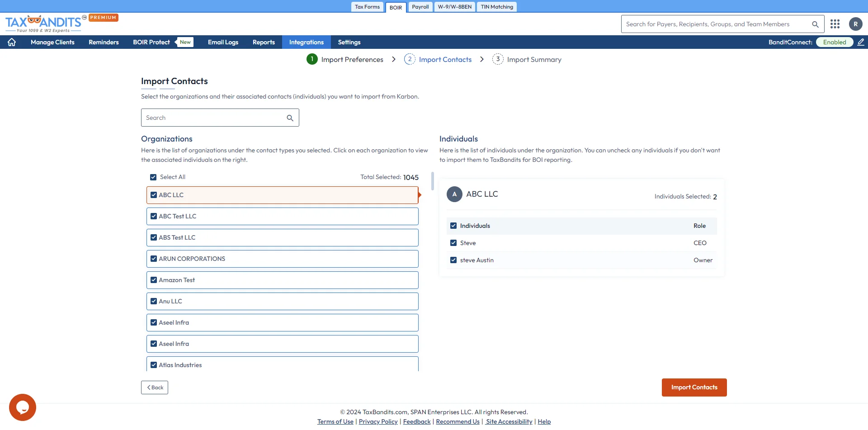Switch to TIN Matching tab
The image size is (868, 430).
click(x=497, y=7)
